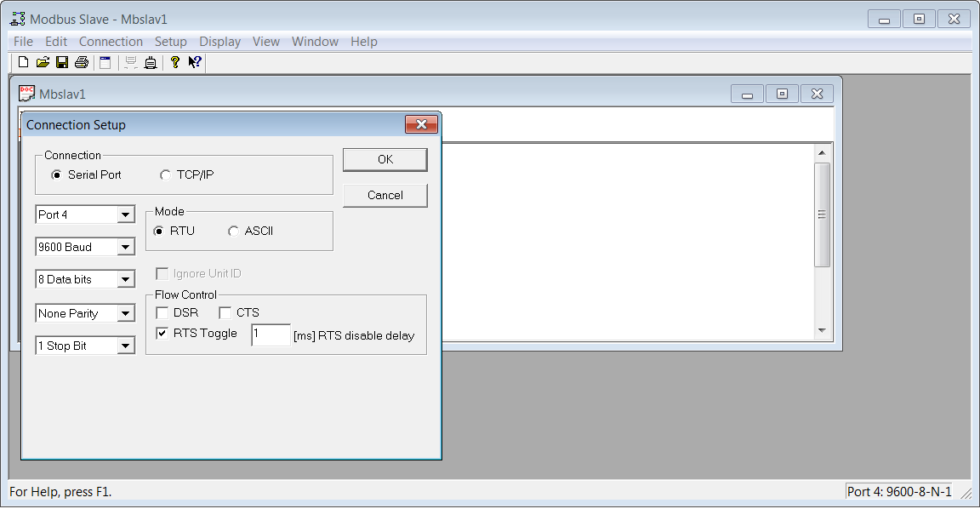Image resolution: width=980 pixels, height=526 pixels.
Task: Select the TCP/IP connection radio button
Action: (165, 174)
